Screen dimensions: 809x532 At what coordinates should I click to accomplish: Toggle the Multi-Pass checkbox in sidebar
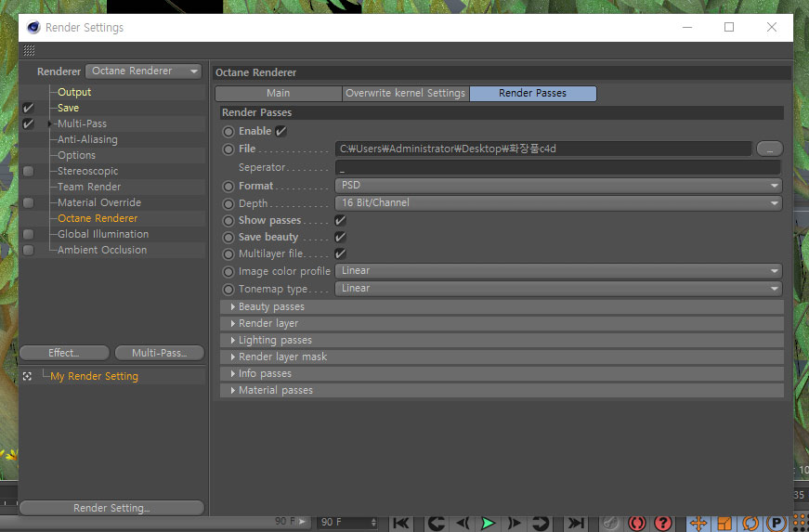coord(29,123)
